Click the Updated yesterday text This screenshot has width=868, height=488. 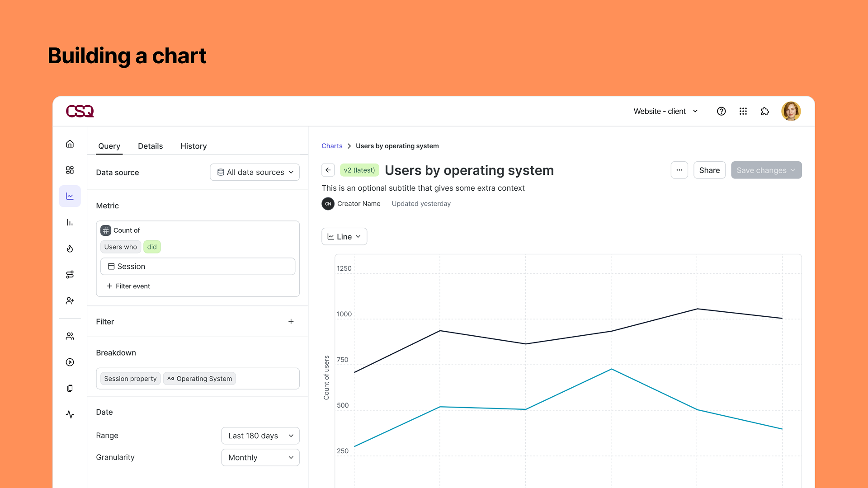tap(421, 204)
